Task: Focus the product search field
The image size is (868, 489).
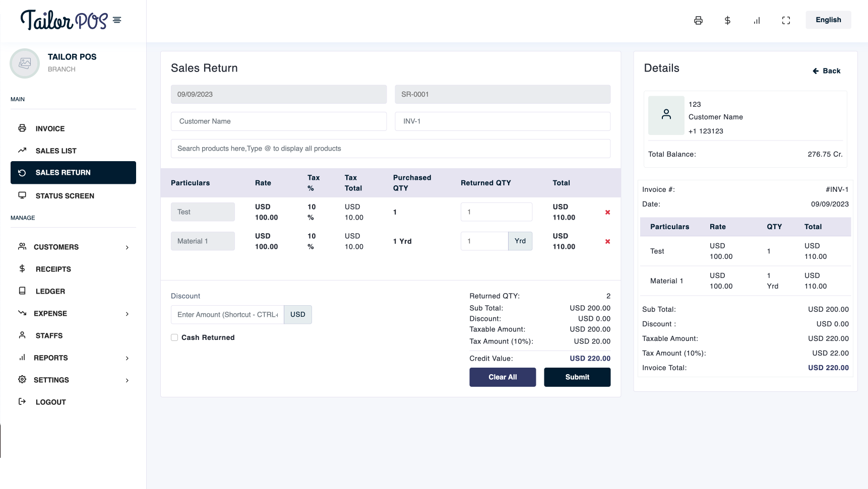Action: pos(390,149)
